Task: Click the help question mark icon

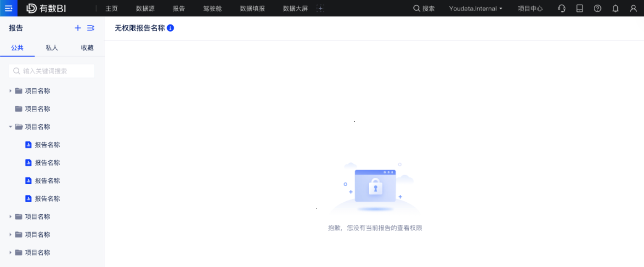Action: tap(598, 8)
